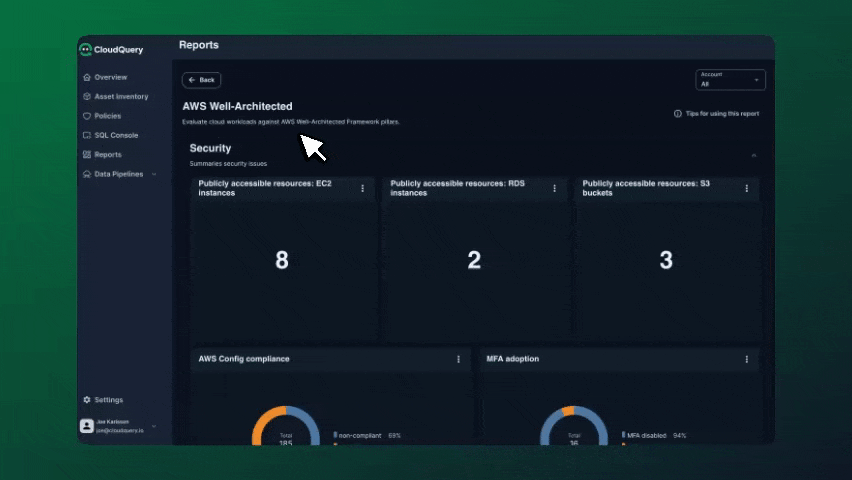Image resolution: width=852 pixels, height=480 pixels.
Task: Expand the Data Pipelines sidebar menu
Action: point(153,174)
